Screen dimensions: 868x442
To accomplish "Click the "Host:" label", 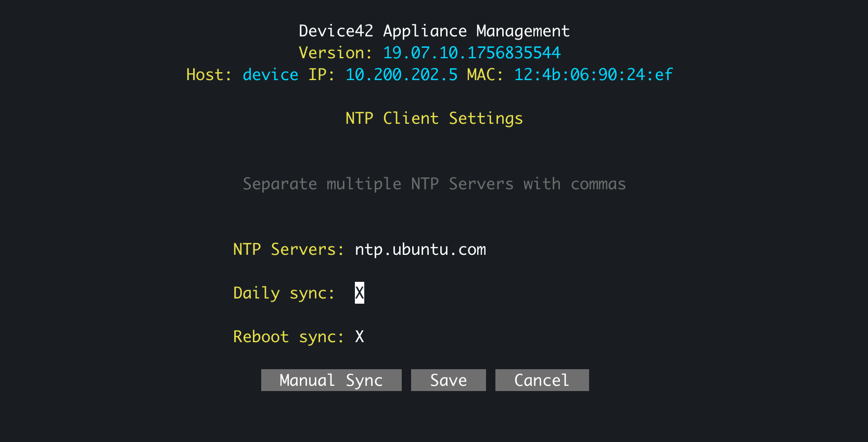I will 209,75.
